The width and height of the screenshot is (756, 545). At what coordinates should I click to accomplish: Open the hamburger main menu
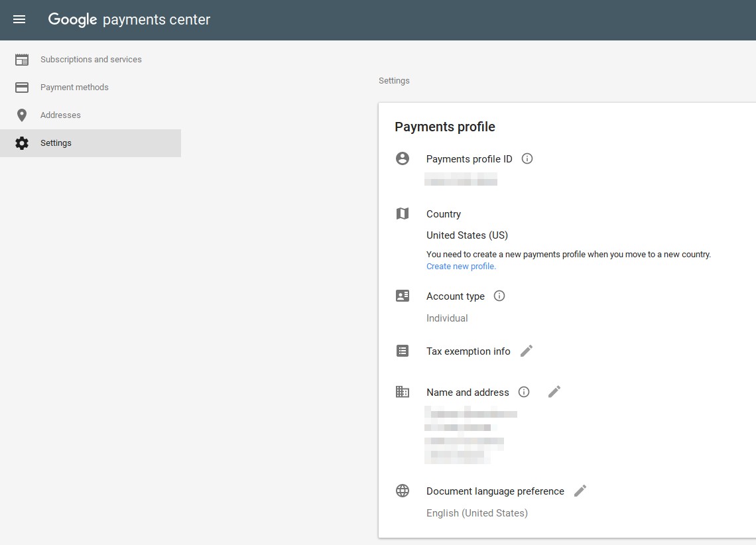coord(19,19)
